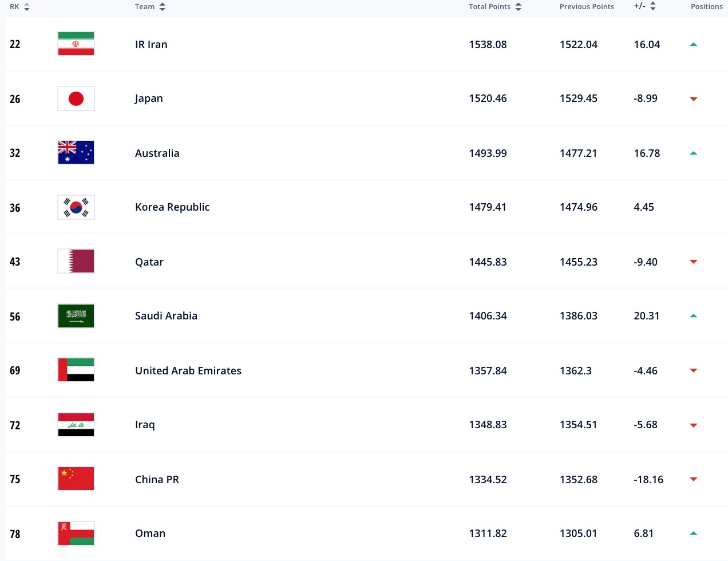Click Japan's red down arrow
The width and height of the screenshot is (728, 561).
[694, 99]
